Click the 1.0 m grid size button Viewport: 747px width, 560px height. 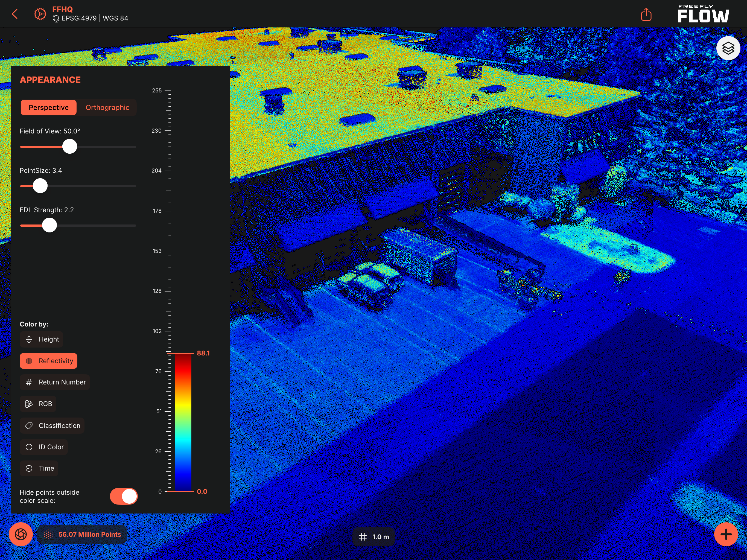click(x=373, y=537)
